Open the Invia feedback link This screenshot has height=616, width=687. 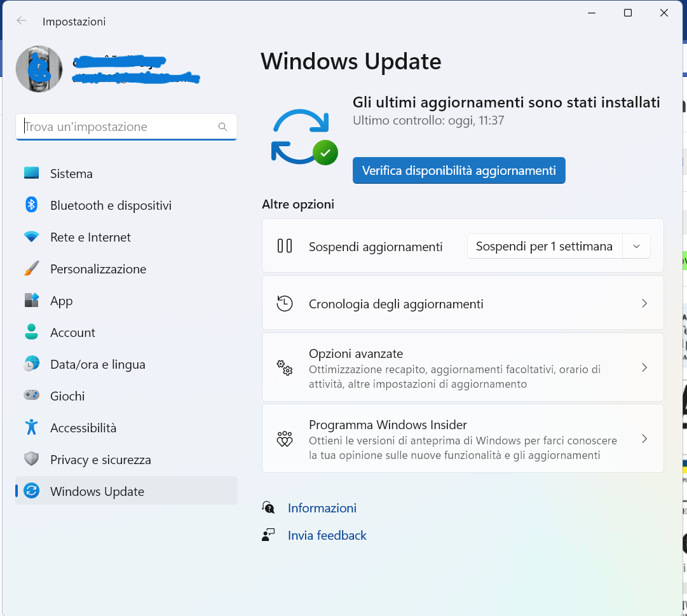coord(327,535)
